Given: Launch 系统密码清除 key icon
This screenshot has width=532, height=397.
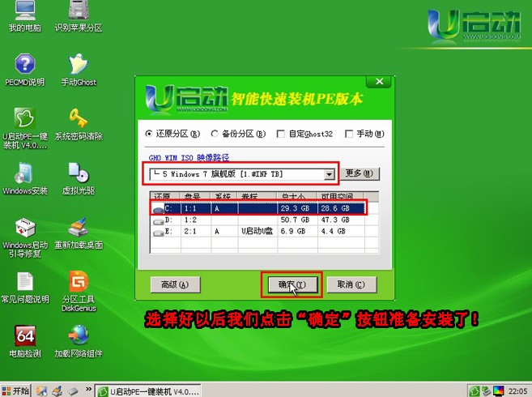Looking at the screenshot, I should [78, 118].
